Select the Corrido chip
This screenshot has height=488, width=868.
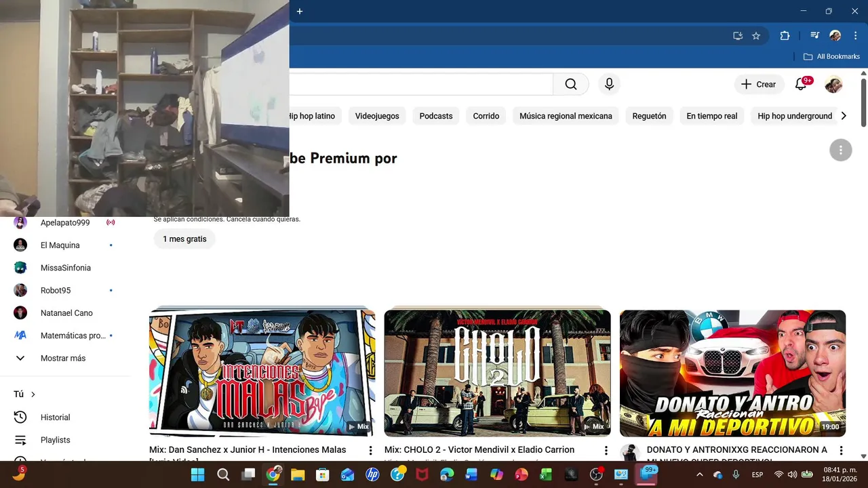pos(486,116)
